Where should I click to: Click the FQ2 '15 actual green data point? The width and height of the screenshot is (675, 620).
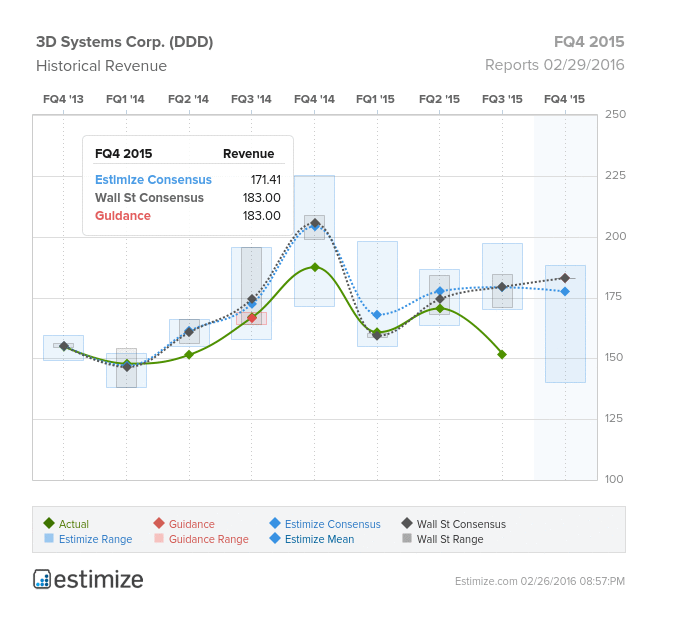point(440,308)
